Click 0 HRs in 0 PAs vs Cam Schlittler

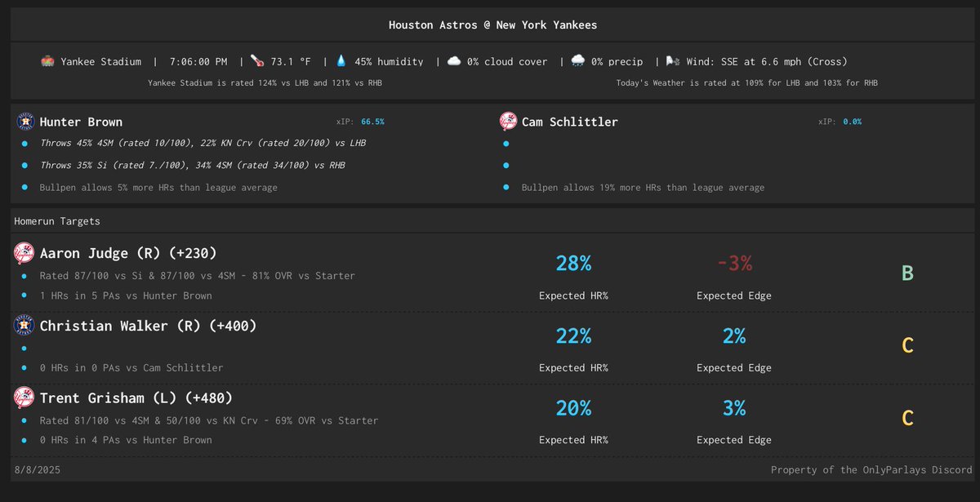tap(131, 367)
